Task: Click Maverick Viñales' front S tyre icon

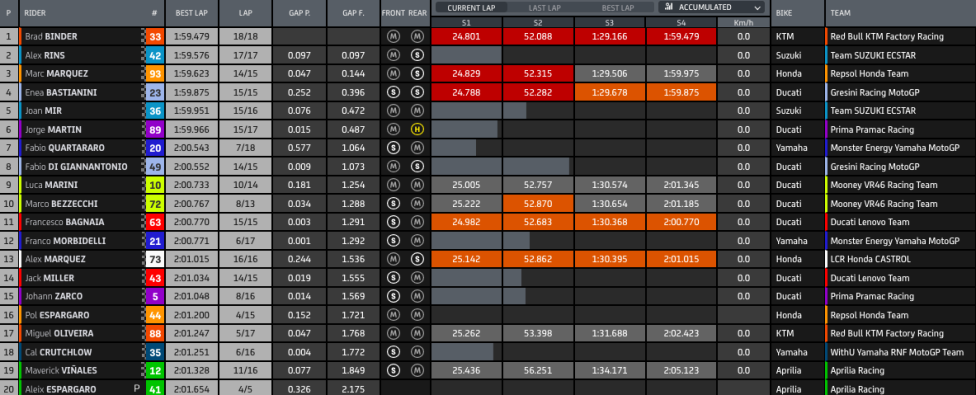Action: (393, 370)
